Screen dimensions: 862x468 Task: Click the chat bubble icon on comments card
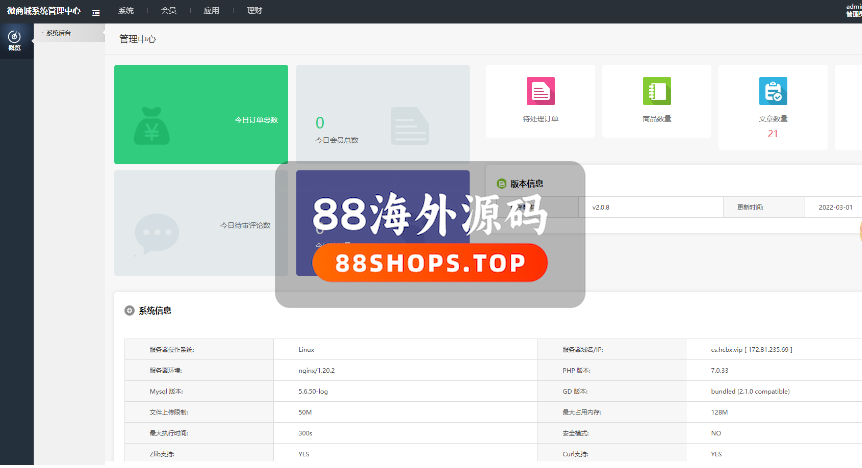pyautogui.click(x=157, y=232)
